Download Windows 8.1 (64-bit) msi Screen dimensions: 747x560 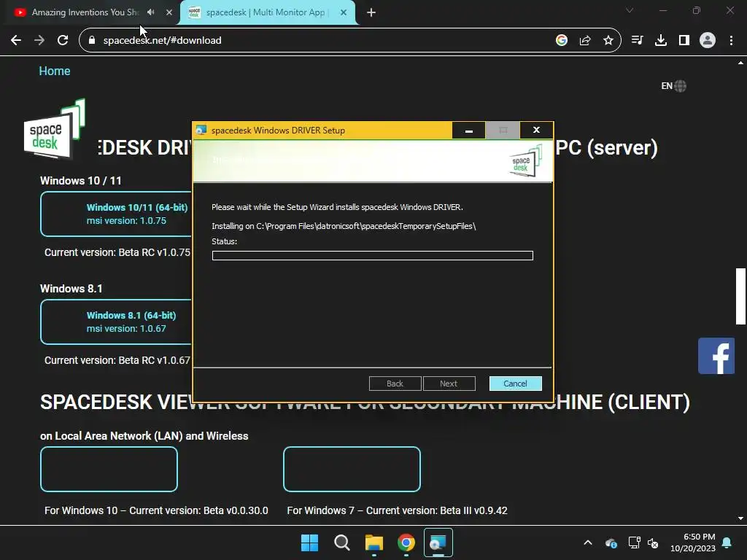pos(116,322)
